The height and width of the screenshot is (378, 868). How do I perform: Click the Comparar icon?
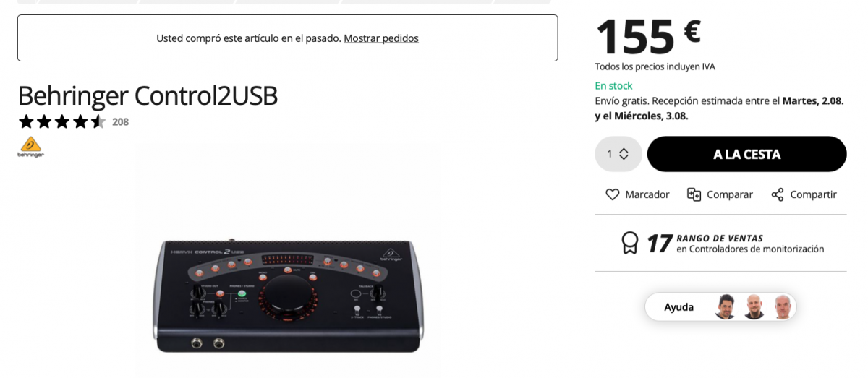694,194
